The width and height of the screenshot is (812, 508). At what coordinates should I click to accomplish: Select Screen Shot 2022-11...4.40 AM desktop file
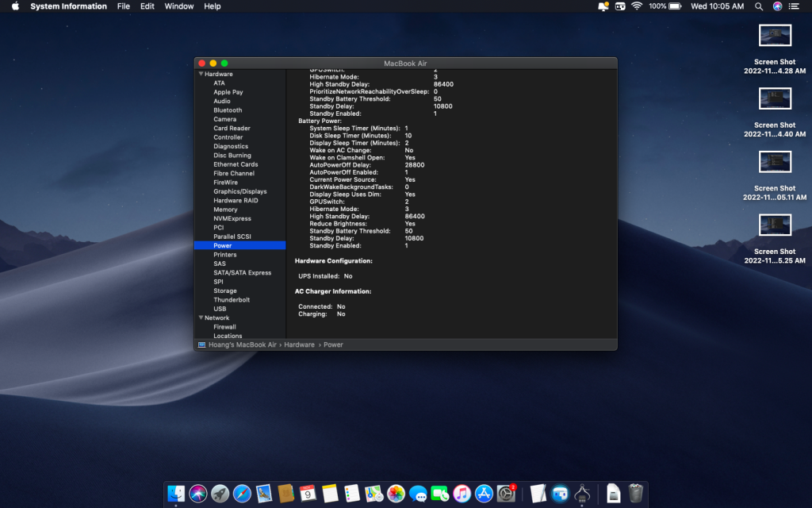click(775, 113)
